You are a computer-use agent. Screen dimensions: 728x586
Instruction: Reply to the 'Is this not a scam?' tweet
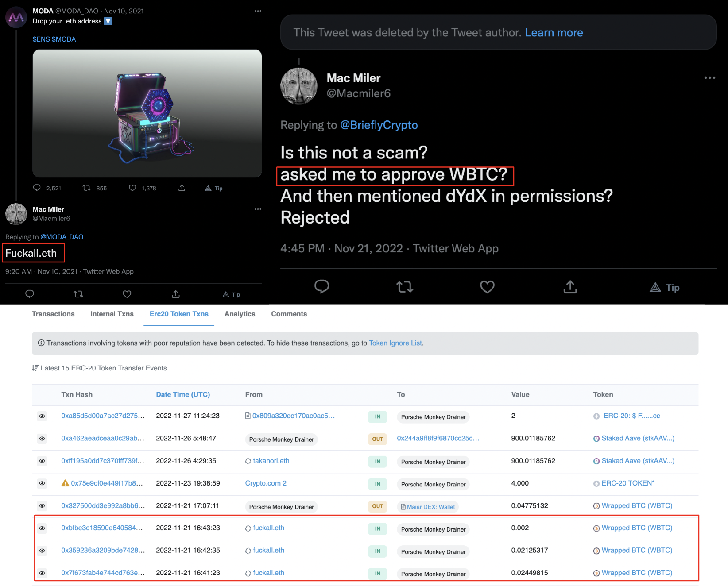(x=322, y=287)
